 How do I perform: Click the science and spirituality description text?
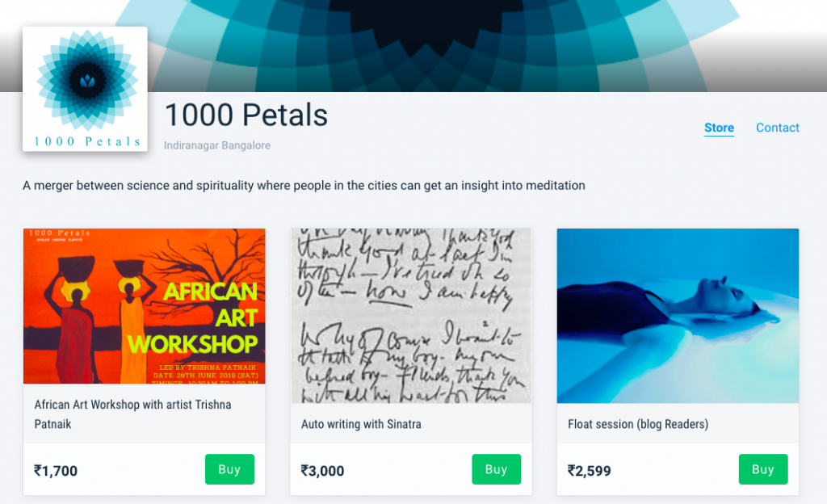pyautogui.click(x=304, y=186)
